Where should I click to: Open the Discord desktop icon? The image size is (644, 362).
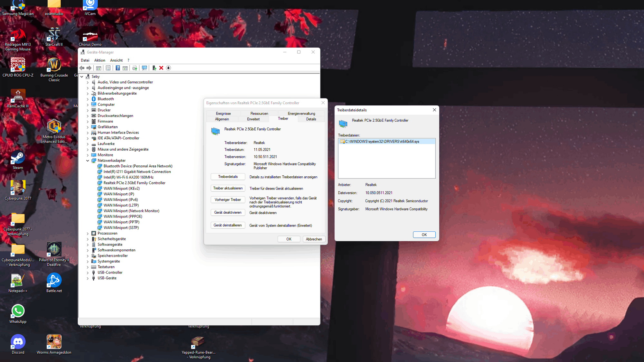coord(18,344)
